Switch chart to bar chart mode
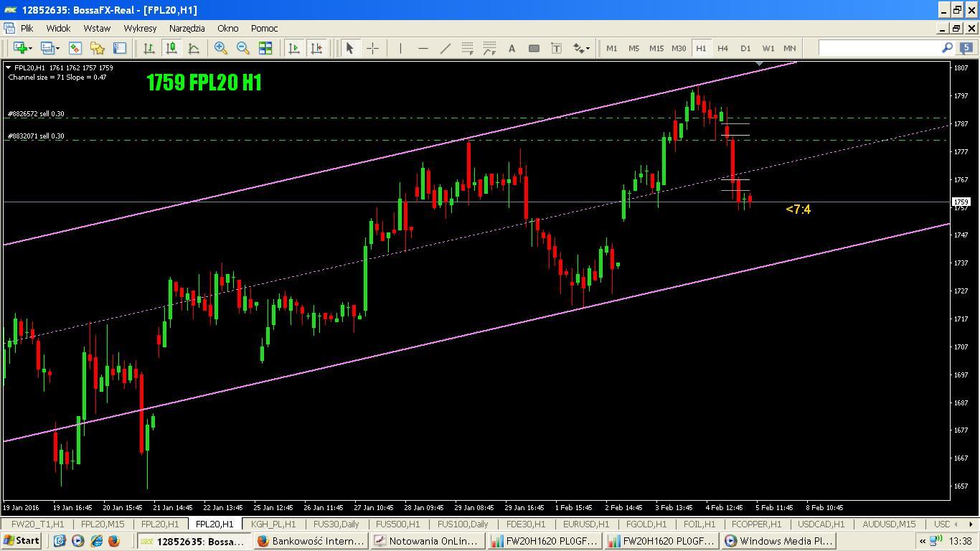 pos(149,48)
